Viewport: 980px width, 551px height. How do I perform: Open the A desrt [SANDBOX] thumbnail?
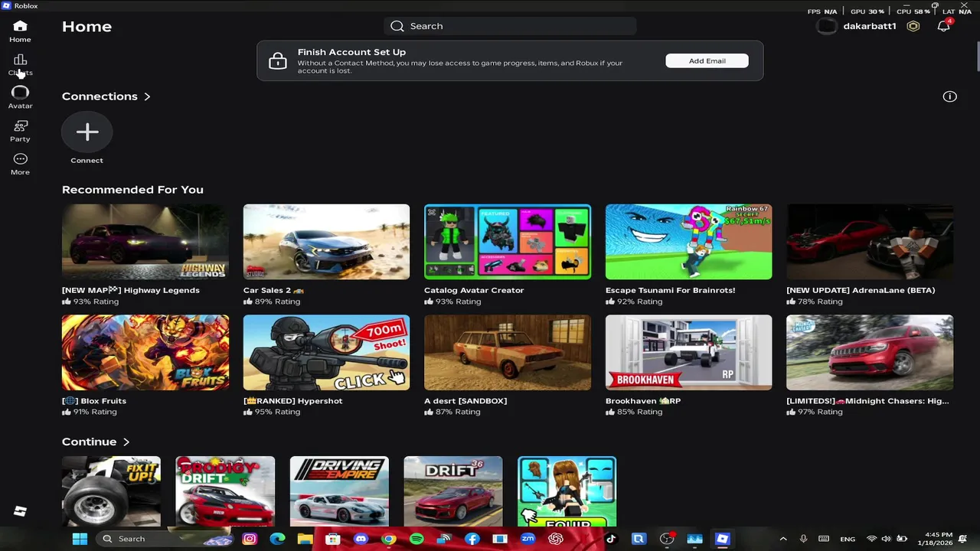point(508,353)
